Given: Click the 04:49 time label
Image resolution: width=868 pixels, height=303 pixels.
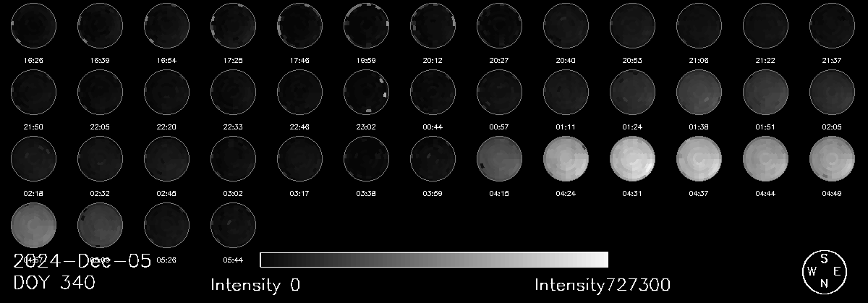Looking at the screenshot, I should (832, 194).
